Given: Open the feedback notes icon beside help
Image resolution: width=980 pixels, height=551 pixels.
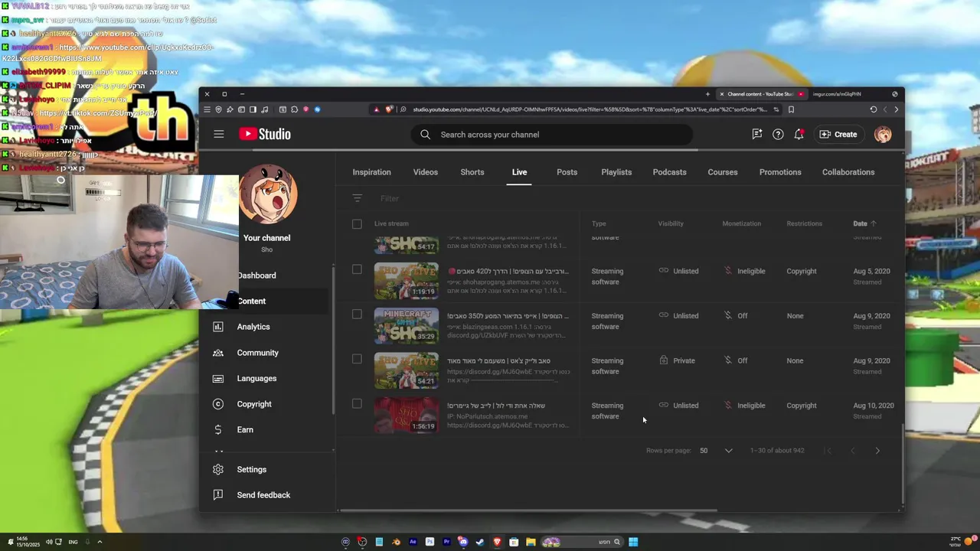Looking at the screenshot, I should click(x=757, y=134).
